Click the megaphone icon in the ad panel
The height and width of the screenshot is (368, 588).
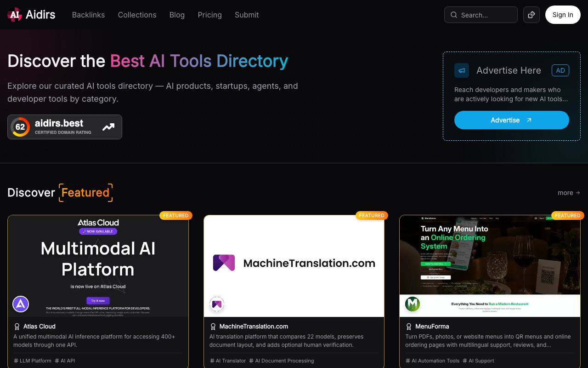click(x=462, y=70)
